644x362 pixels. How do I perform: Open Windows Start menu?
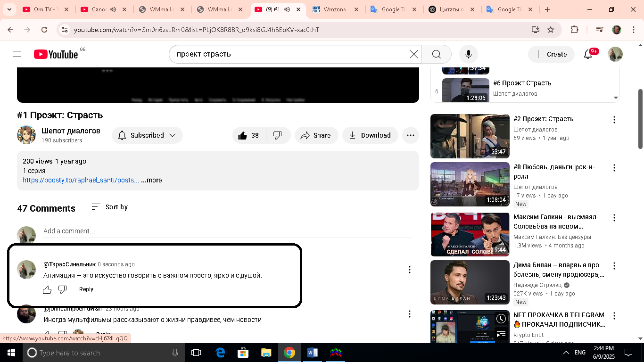pyautogui.click(x=10, y=353)
